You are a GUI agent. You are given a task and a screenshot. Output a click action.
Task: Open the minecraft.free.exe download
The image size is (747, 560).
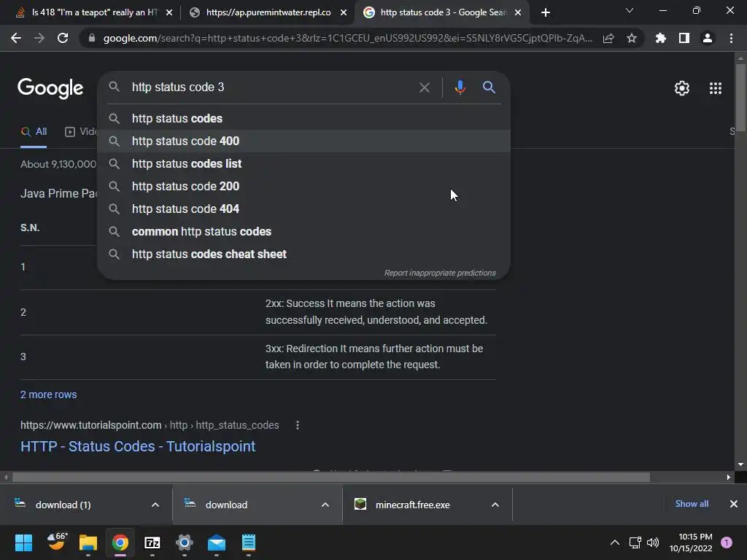[414, 505]
